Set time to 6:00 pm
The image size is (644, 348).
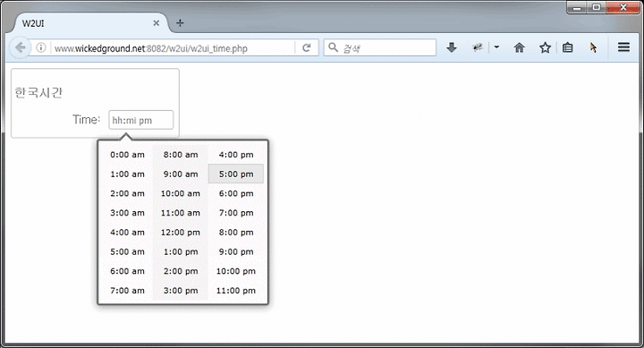(236, 193)
